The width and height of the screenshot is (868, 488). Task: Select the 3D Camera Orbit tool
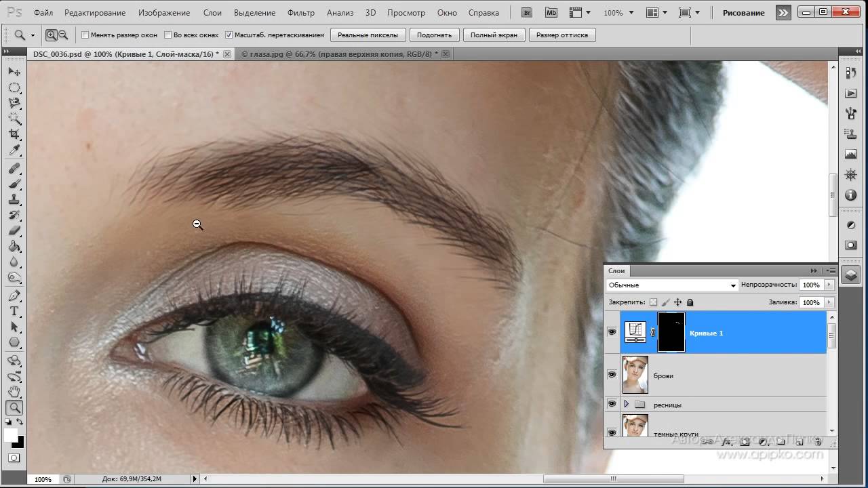pos(14,376)
